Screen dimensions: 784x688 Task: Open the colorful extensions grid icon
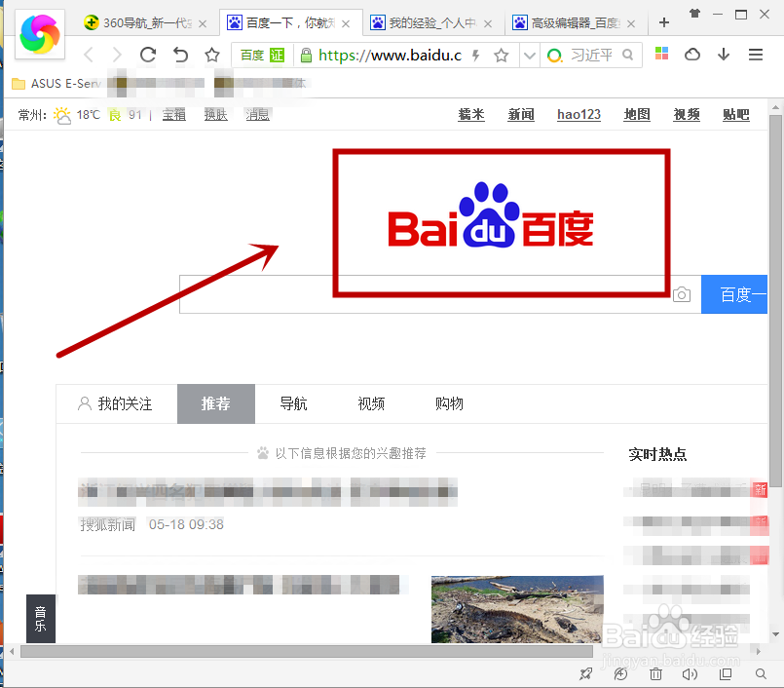coord(661,54)
